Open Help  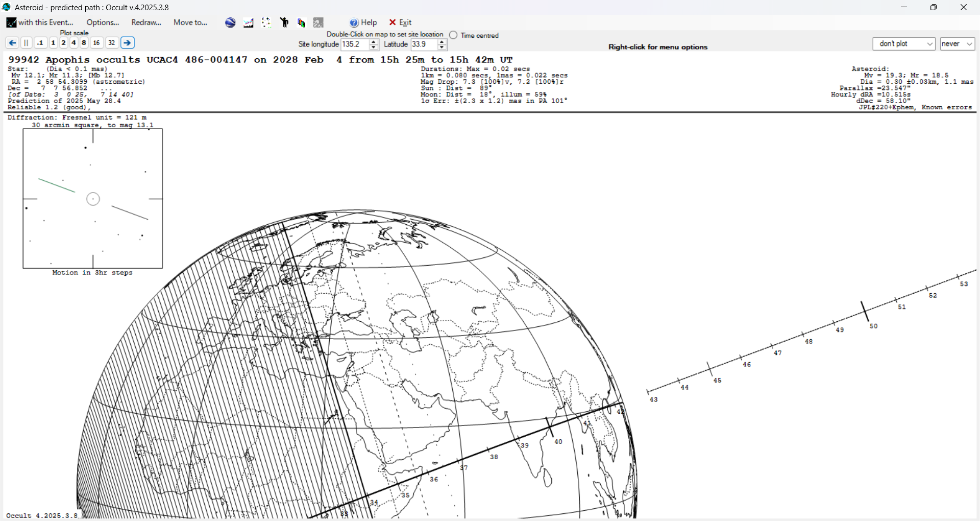pyautogui.click(x=363, y=22)
